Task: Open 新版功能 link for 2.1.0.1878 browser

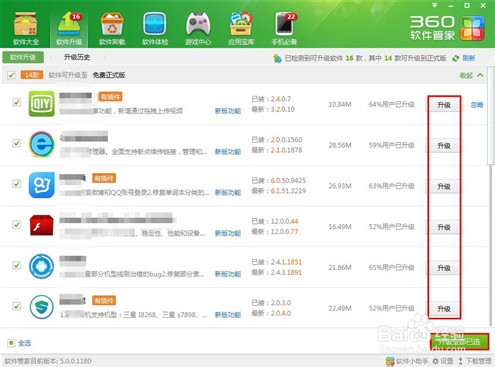Action: [228, 152]
